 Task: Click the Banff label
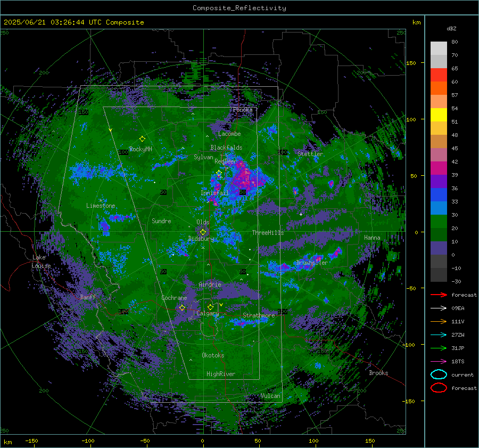pyautogui.click(x=88, y=297)
